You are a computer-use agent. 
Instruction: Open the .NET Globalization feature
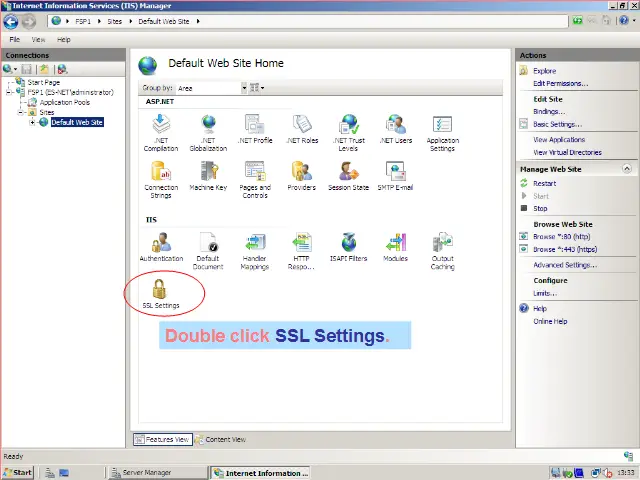208,132
